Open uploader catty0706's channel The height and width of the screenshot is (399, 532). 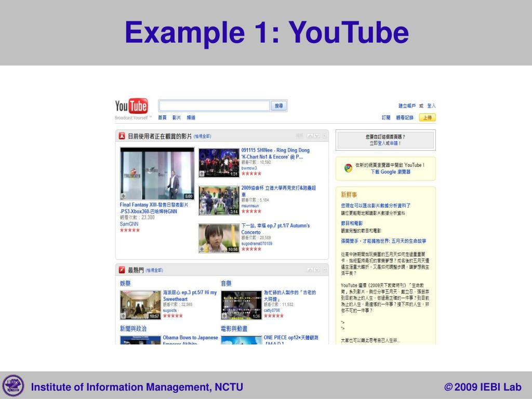[x=272, y=310]
